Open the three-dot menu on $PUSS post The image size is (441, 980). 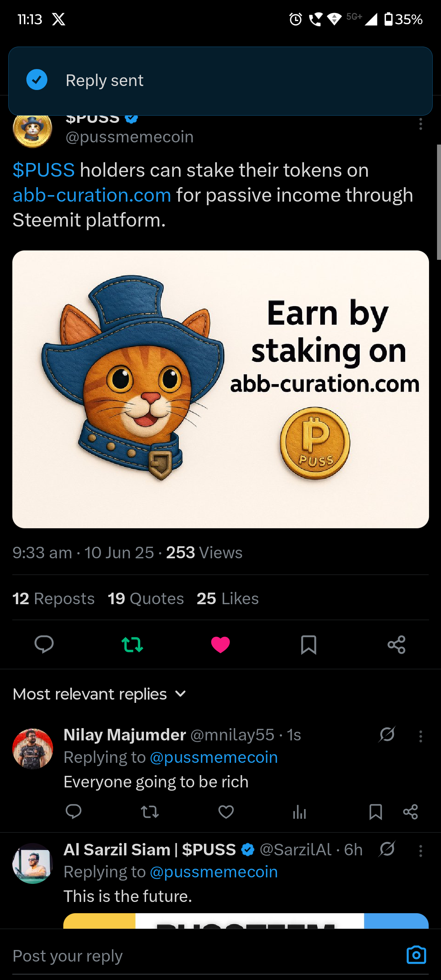pos(420,124)
